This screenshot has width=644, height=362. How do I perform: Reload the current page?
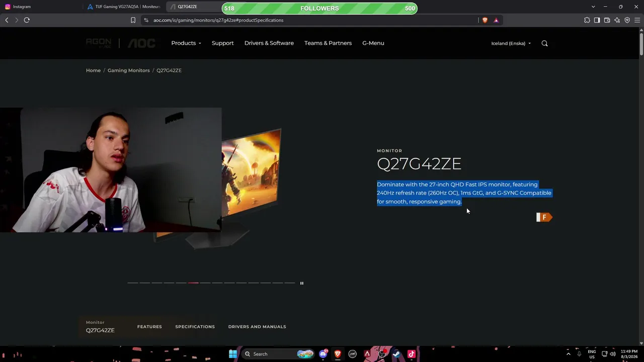27,20
